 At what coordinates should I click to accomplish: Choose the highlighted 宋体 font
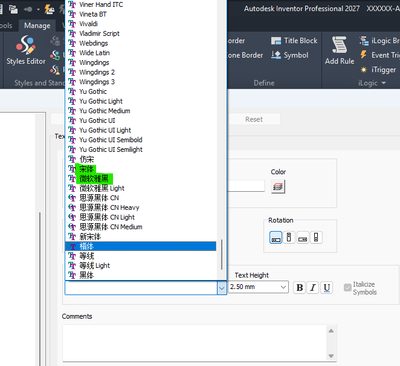pos(140,169)
